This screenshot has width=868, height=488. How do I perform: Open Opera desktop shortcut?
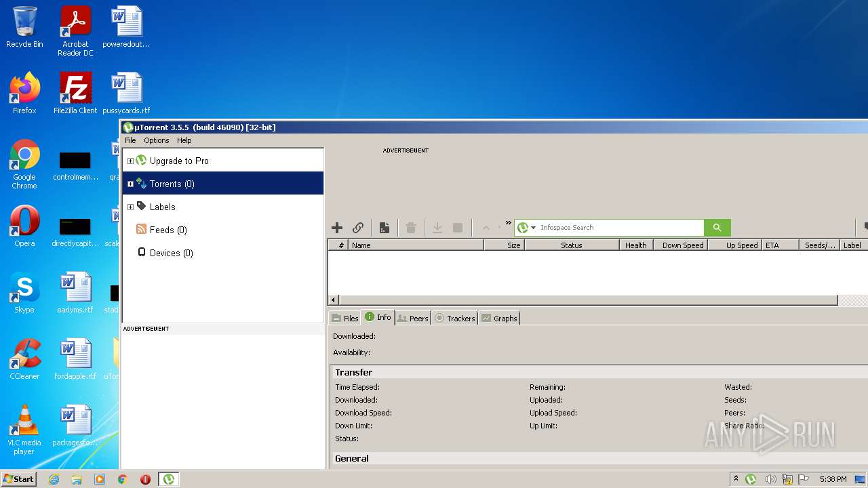coord(24,226)
